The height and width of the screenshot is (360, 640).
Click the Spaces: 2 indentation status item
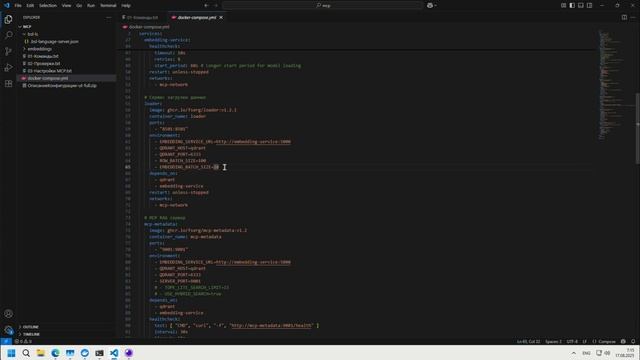coord(553,341)
